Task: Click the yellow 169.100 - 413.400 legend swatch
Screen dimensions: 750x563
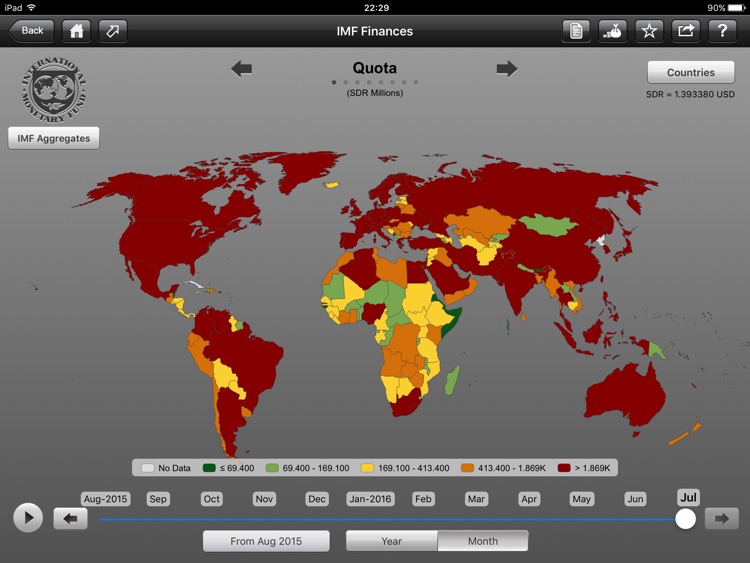Action: [x=367, y=468]
